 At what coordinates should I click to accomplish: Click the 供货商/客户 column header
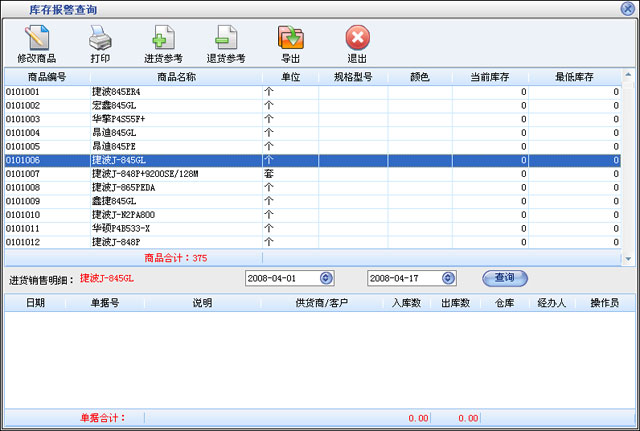pos(321,303)
